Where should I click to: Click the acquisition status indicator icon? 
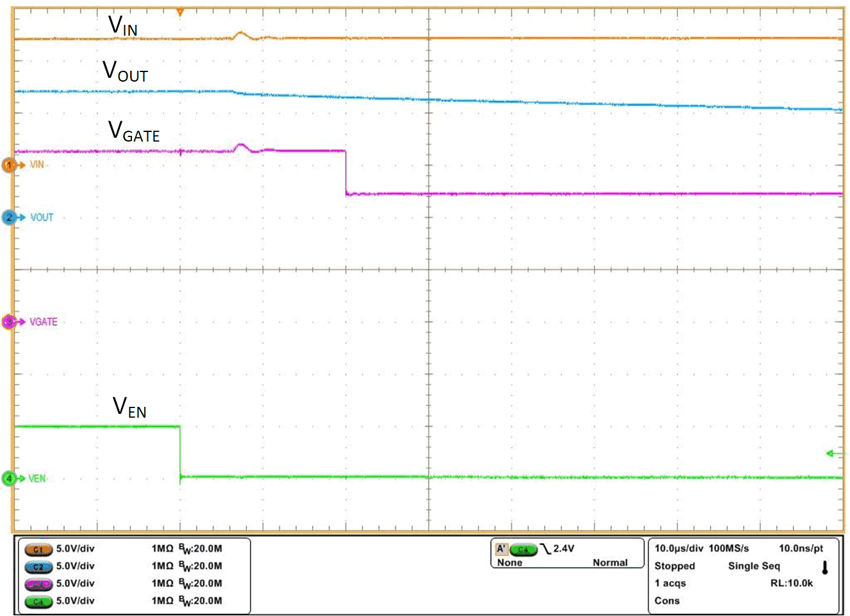[x=824, y=567]
